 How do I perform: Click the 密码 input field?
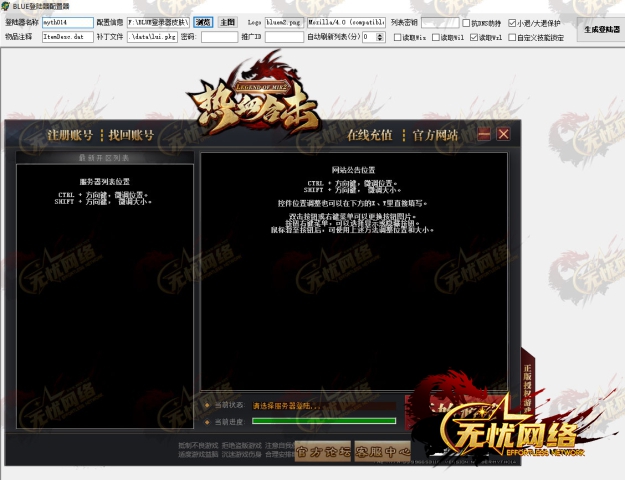219,37
